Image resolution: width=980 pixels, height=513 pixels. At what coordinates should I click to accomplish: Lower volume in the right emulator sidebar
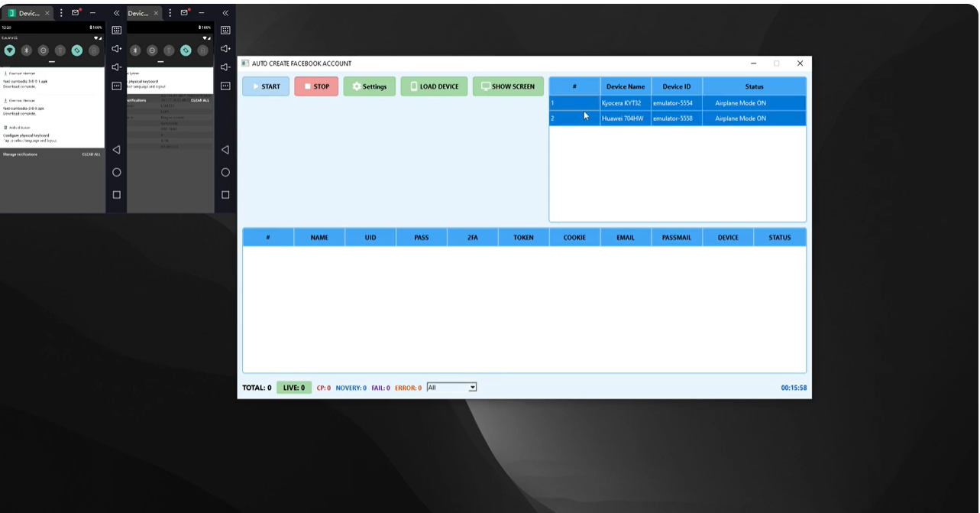coord(225,67)
